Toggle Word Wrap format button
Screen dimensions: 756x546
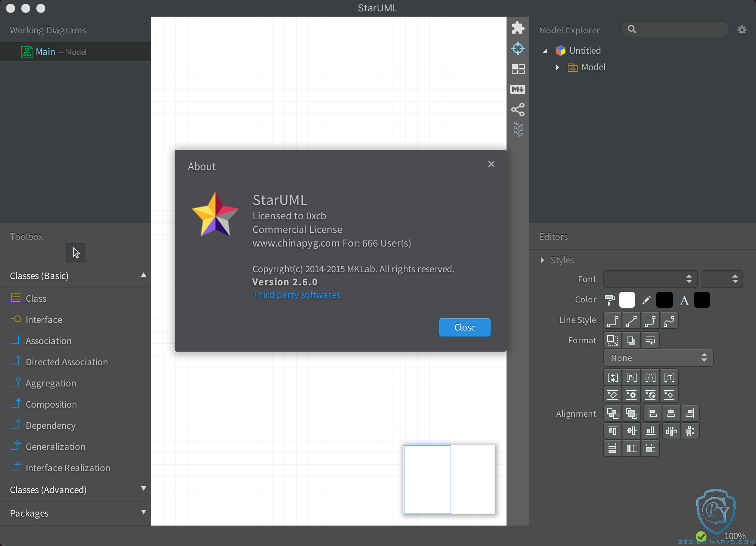click(x=650, y=340)
